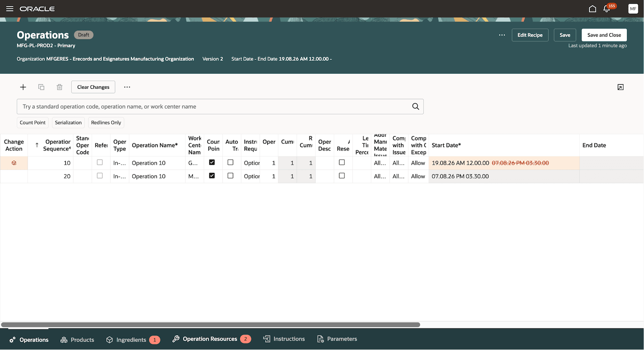Screen dimensions: 644x350
Task: Click End Date column header
Action: 611,145
